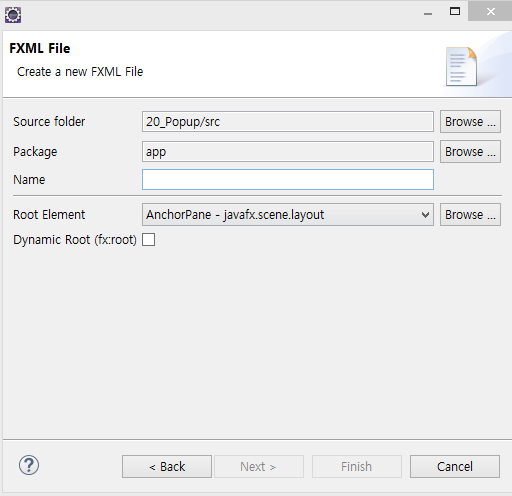Click the Eclipse application icon in title bar
This screenshot has height=496, width=512.
click(13, 15)
